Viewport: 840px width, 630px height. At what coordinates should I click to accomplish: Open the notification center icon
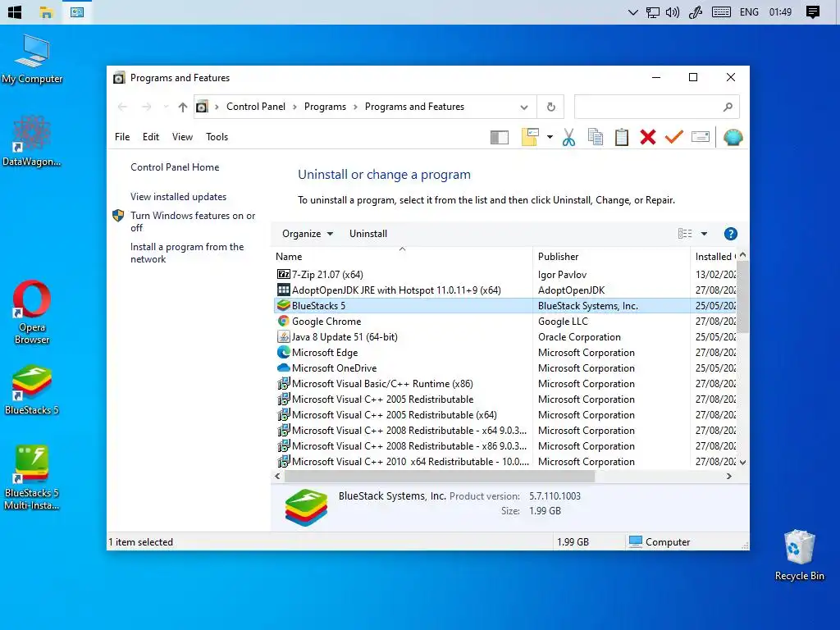tap(813, 11)
